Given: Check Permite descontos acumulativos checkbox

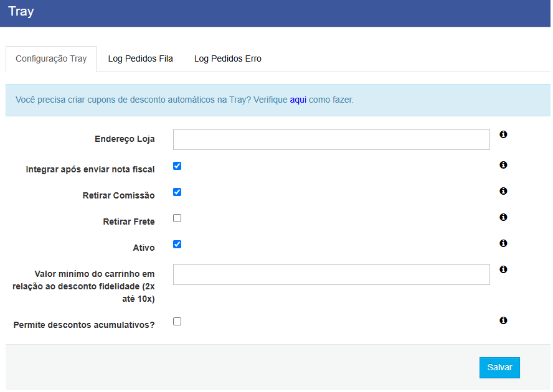Looking at the screenshot, I should point(177,322).
